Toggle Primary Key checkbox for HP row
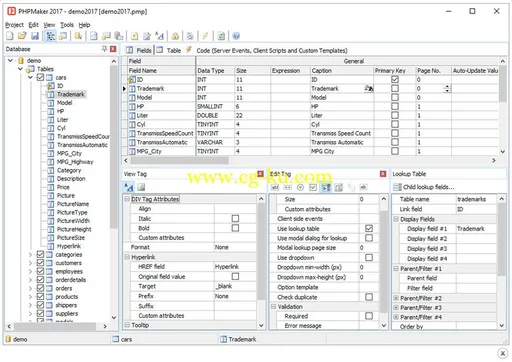The image size is (512, 362). pos(395,106)
